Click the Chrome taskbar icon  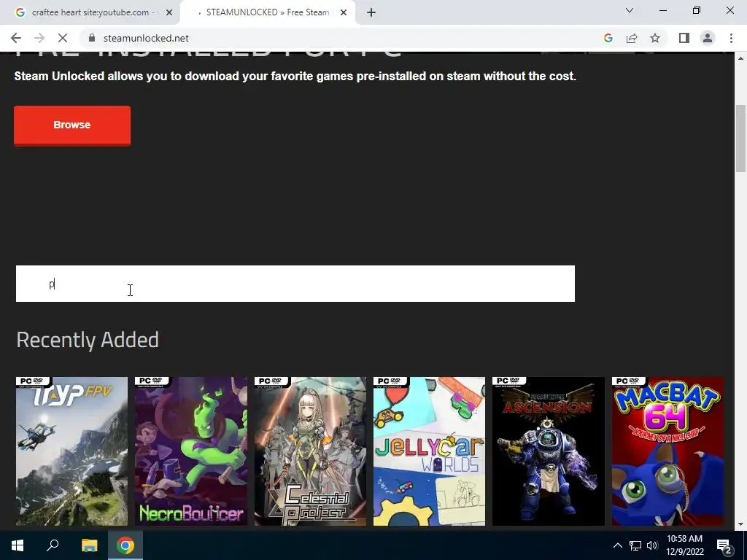click(125, 545)
